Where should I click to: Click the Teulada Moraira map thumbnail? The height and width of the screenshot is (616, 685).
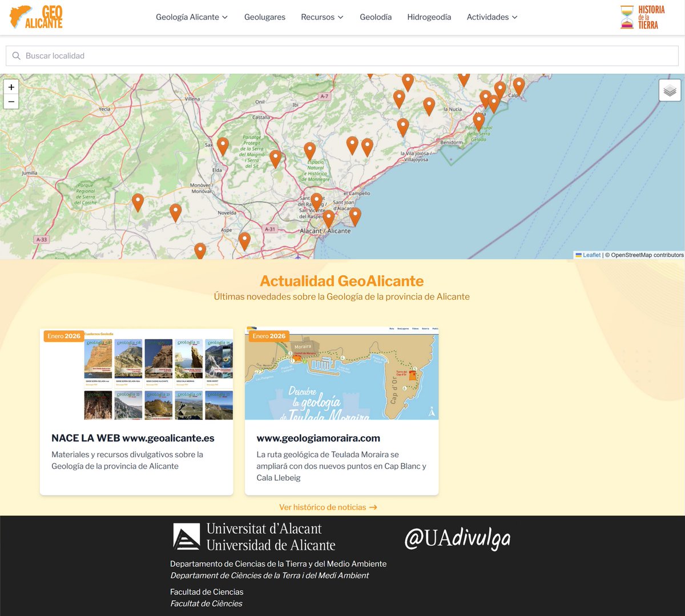point(342,374)
